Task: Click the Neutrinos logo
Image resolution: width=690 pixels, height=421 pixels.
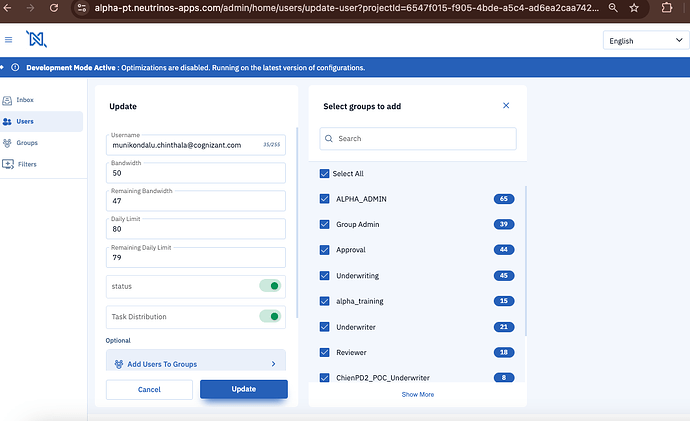Action: (37, 39)
